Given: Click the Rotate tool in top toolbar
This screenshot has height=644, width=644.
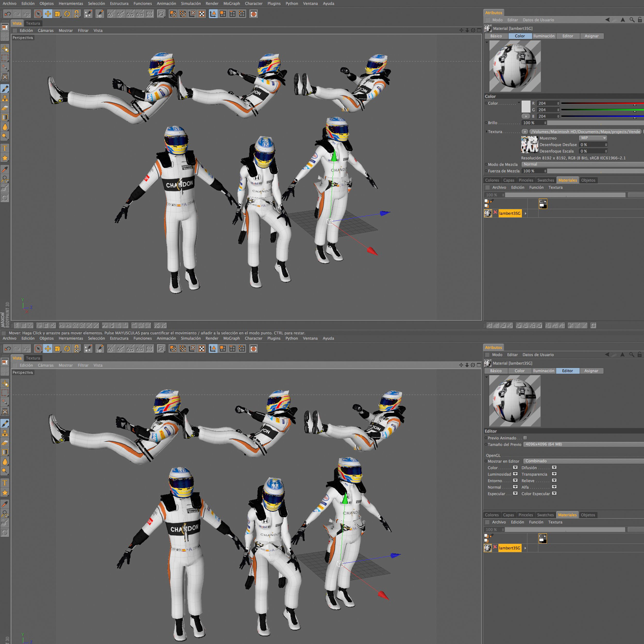Looking at the screenshot, I should tap(67, 14).
